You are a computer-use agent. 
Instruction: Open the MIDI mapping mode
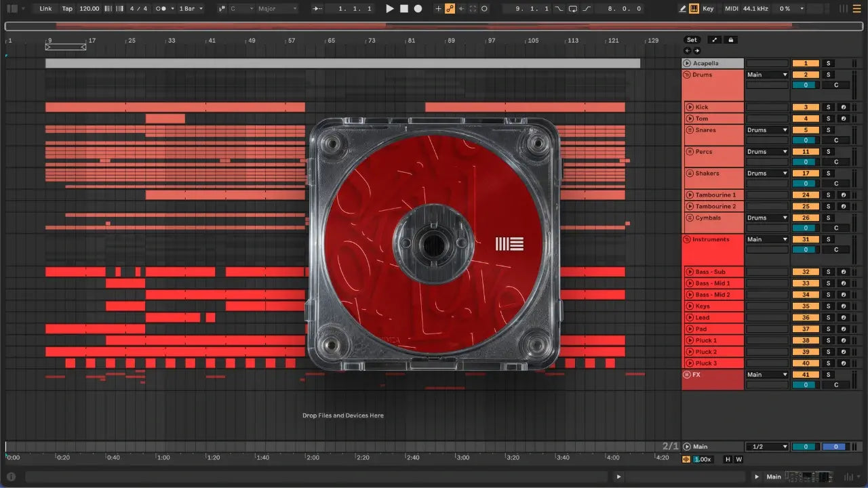[731, 9]
